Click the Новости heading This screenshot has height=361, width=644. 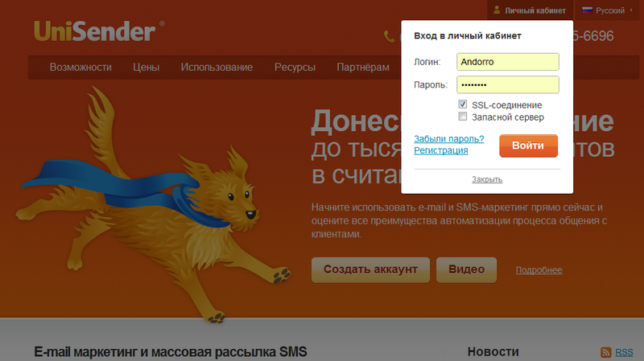click(x=493, y=351)
